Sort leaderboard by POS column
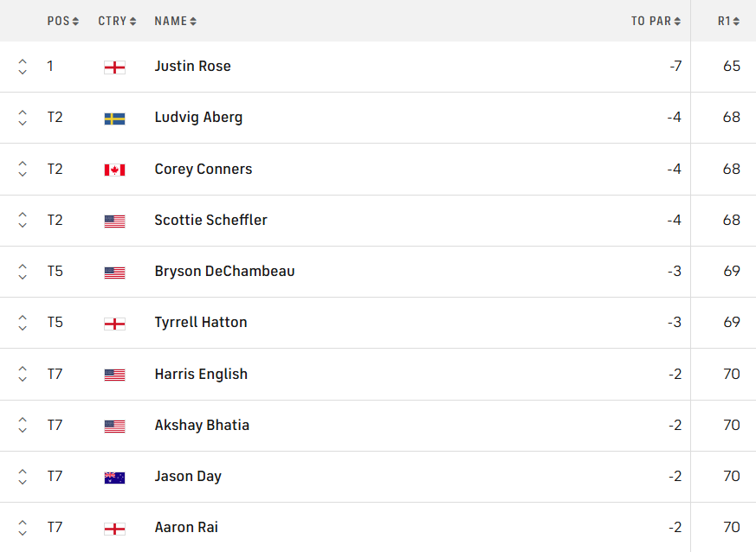The image size is (756, 552). point(63,21)
